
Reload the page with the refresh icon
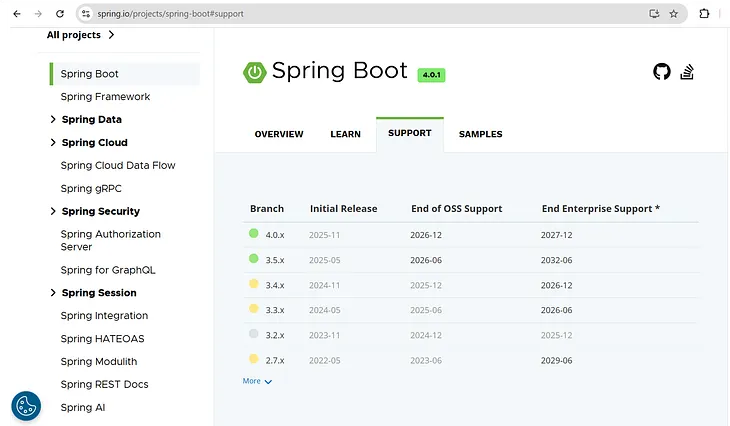pyautogui.click(x=60, y=14)
